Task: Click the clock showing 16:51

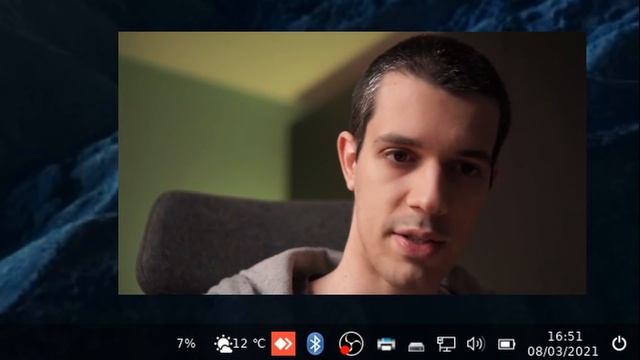Action: [x=564, y=337]
